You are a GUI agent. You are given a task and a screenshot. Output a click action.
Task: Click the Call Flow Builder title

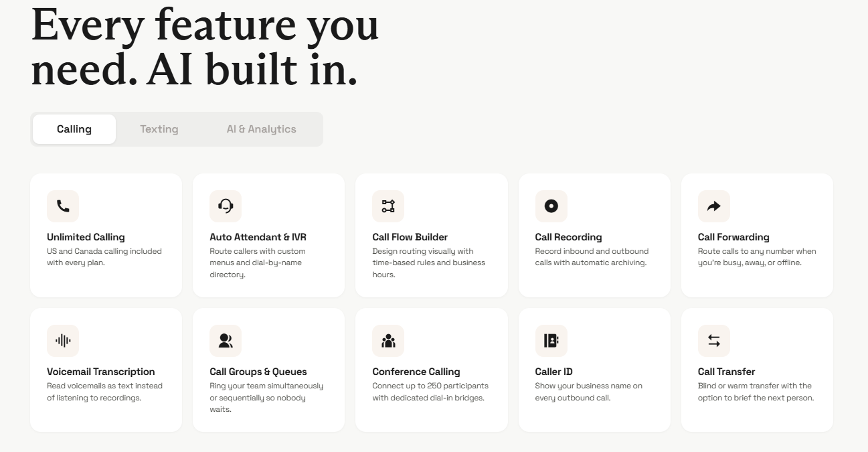pyautogui.click(x=410, y=237)
